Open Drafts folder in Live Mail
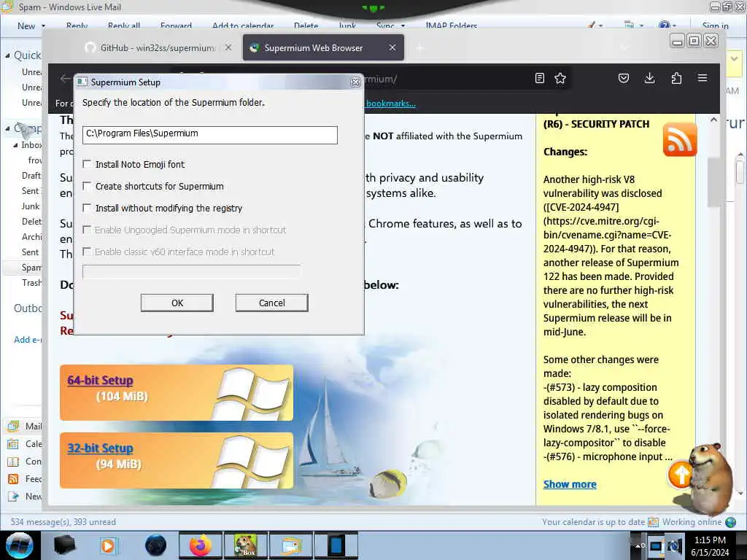 click(31, 176)
